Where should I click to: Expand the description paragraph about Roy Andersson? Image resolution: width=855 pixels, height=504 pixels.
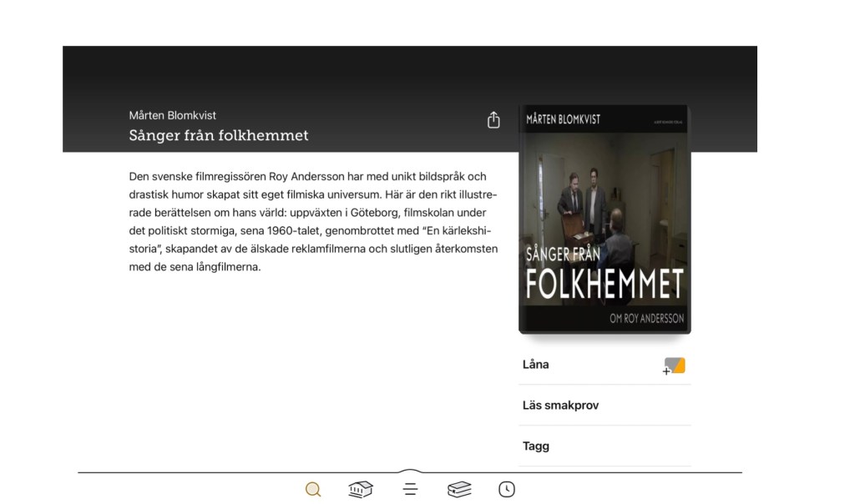click(x=313, y=222)
